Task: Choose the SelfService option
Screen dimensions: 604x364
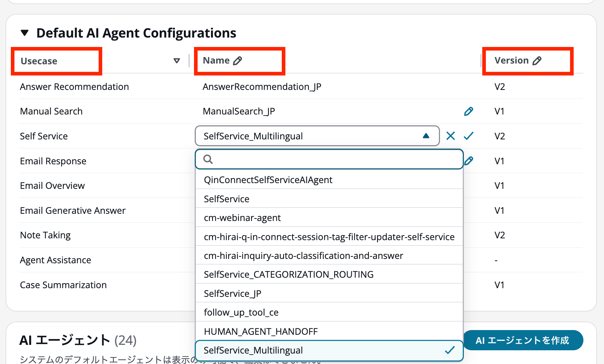Action: [226, 199]
